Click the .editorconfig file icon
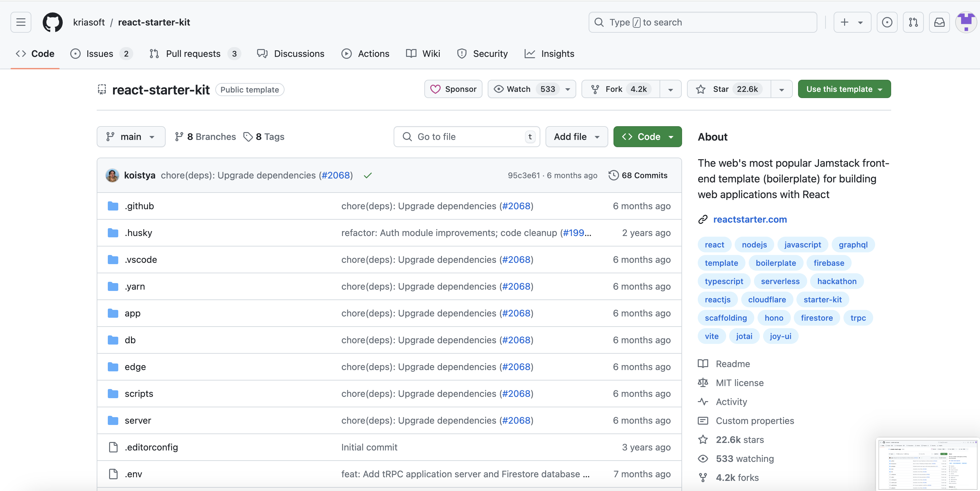The image size is (980, 491). (x=113, y=447)
